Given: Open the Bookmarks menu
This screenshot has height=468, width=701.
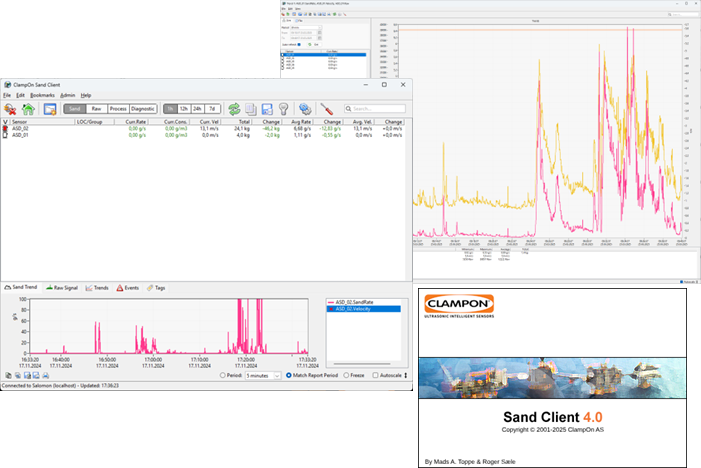Looking at the screenshot, I should [x=42, y=95].
